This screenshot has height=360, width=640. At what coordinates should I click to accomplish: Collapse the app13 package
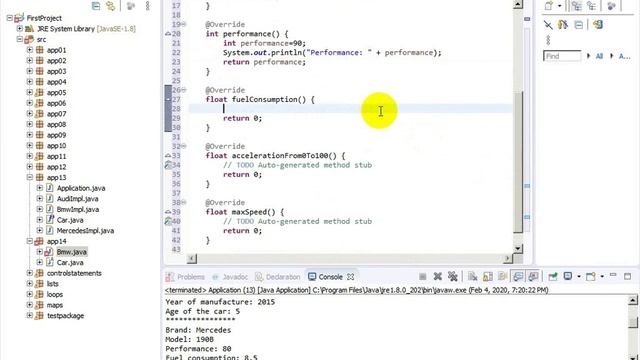(x=29, y=177)
